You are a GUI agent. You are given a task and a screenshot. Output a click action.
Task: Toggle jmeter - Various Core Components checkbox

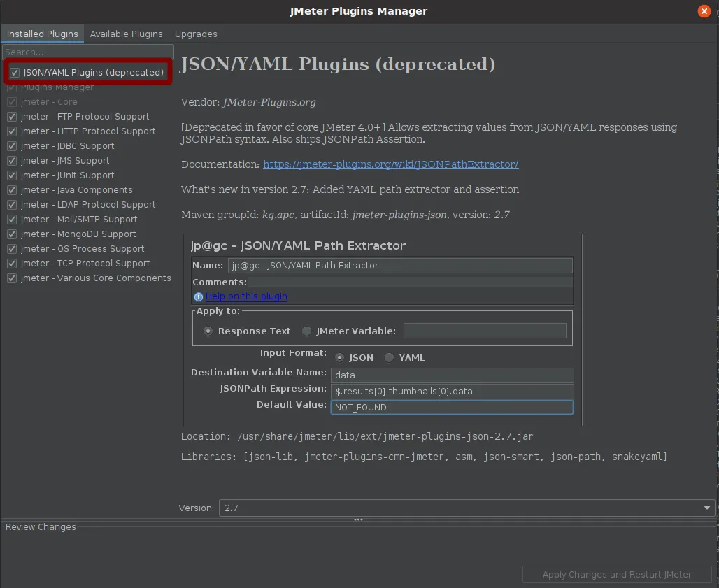click(x=12, y=278)
